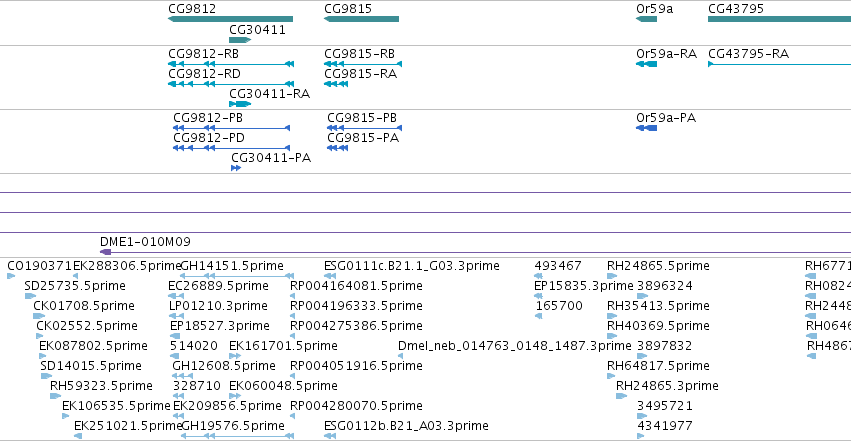Click the CG30411-RA transcript label

[269, 93]
